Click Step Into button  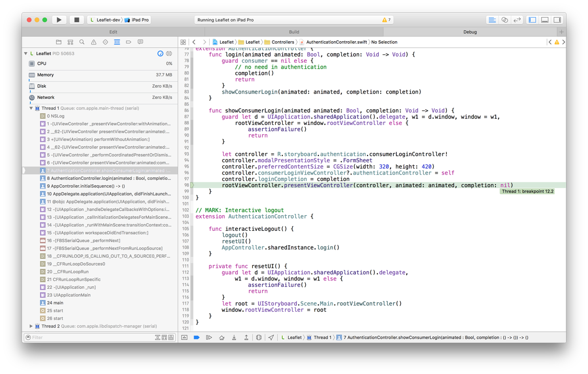[234, 337]
